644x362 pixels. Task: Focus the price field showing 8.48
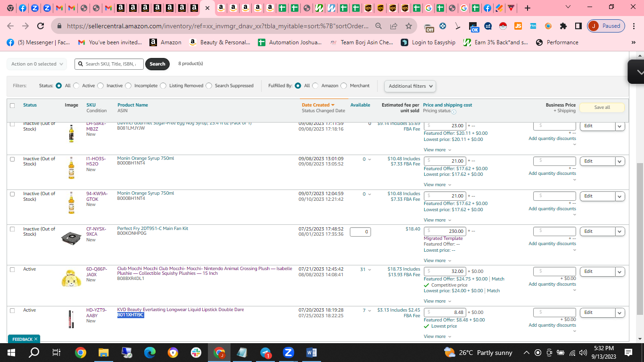[445, 313]
